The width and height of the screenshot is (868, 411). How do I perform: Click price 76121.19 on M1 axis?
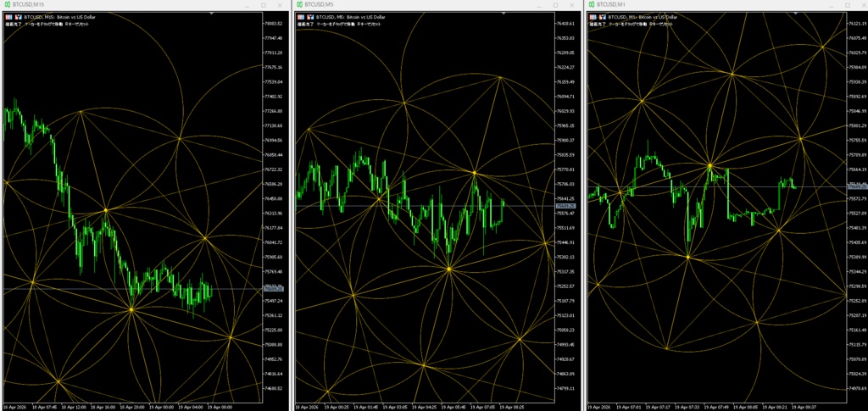tap(858, 24)
